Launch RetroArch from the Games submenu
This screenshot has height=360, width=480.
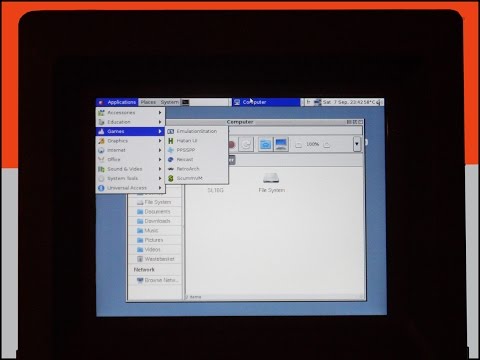click(197, 169)
